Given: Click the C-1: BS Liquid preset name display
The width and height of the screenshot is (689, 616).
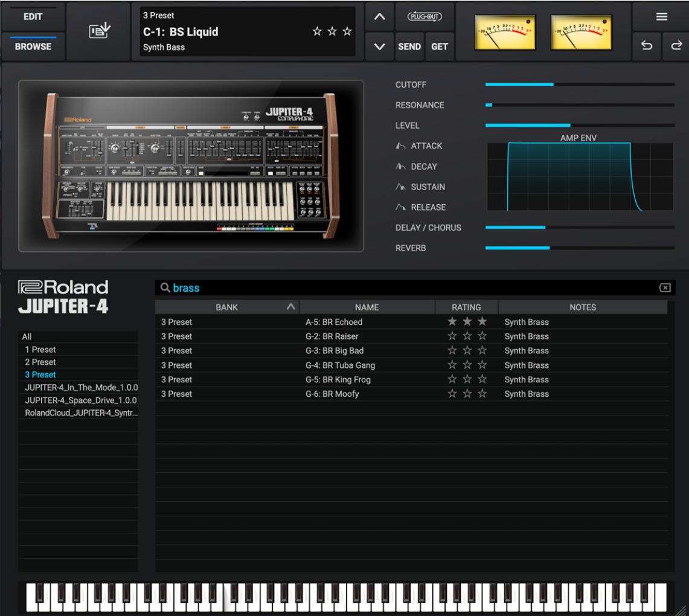Looking at the screenshot, I should point(181,31).
